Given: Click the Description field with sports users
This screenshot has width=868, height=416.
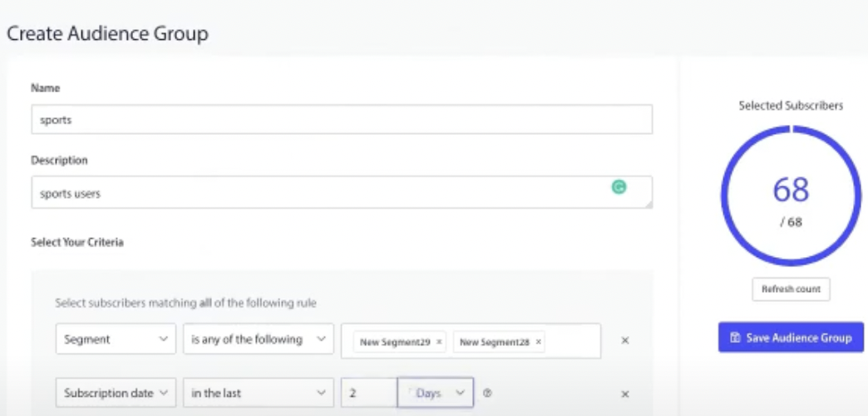Looking at the screenshot, I should click(x=342, y=192).
